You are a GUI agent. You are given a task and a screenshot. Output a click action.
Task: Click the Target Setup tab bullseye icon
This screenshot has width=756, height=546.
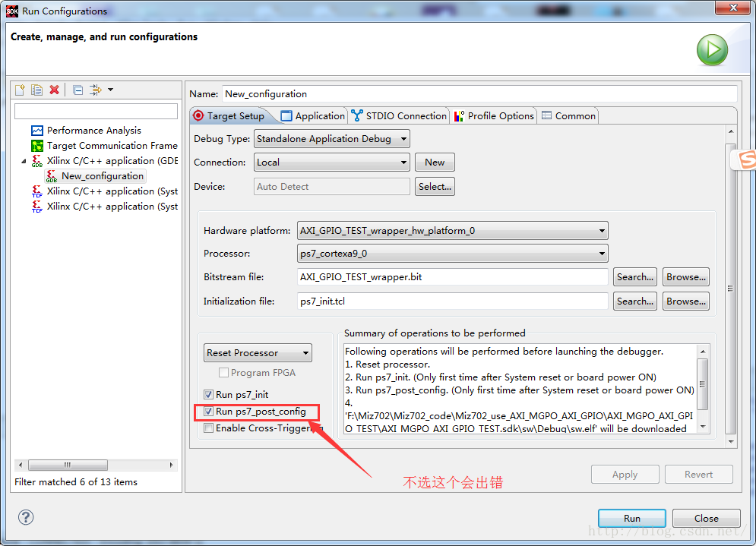[x=198, y=115]
